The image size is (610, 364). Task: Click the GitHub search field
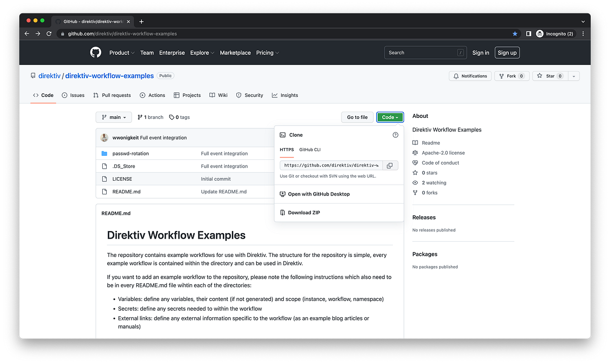(x=425, y=52)
